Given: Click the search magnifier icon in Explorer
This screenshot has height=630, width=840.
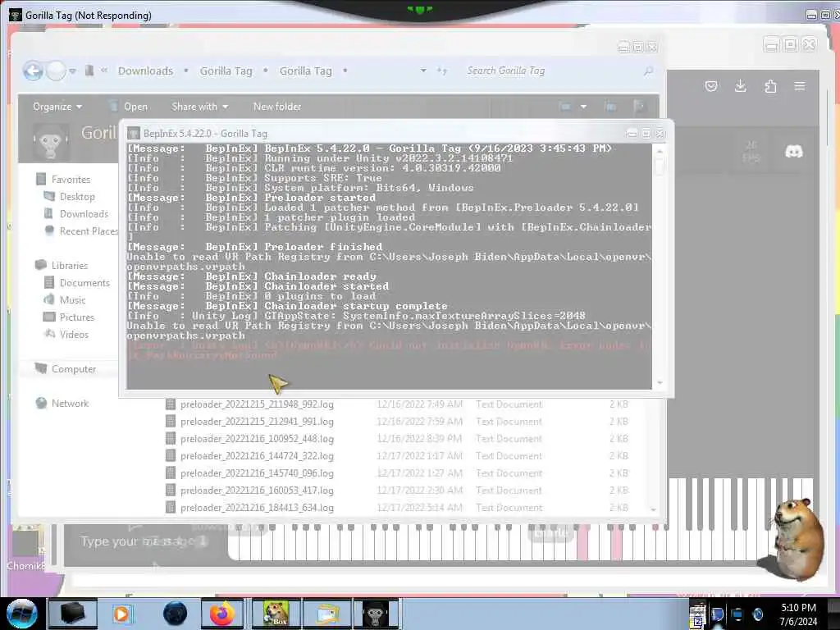Looking at the screenshot, I should pyautogui.click(x=648, y=71).
